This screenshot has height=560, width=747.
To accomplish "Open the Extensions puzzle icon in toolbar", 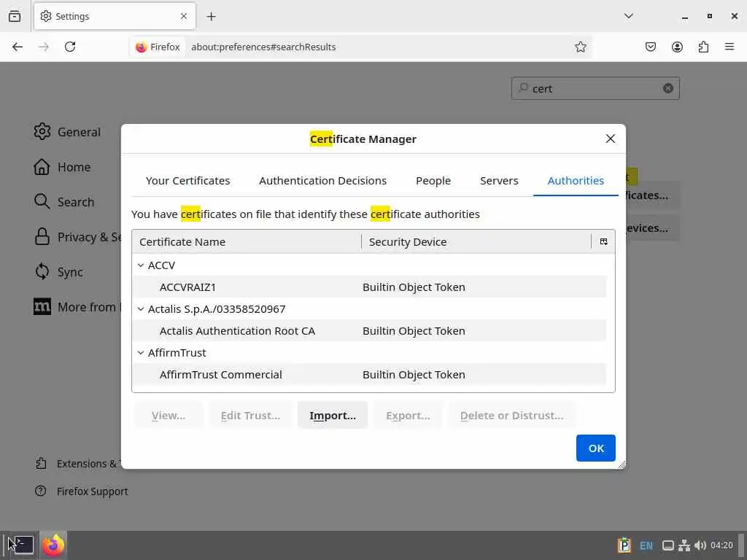I will click(703, 47).
